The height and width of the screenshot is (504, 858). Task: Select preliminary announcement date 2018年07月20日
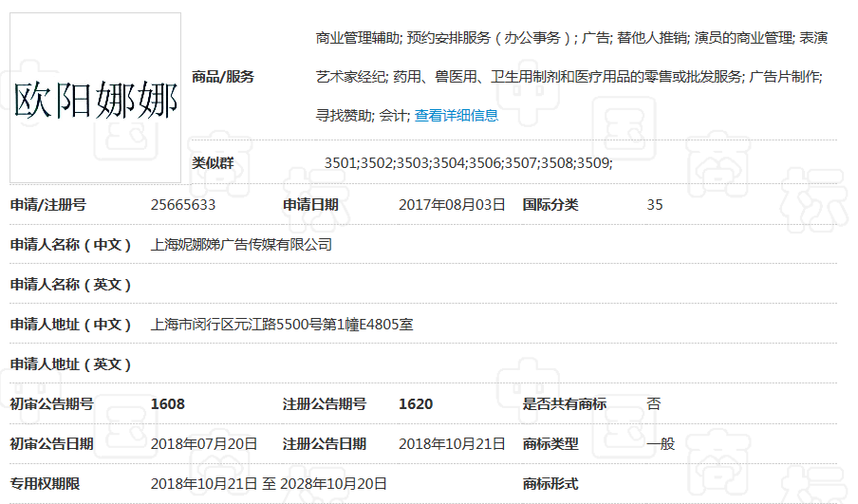[204, 444]
